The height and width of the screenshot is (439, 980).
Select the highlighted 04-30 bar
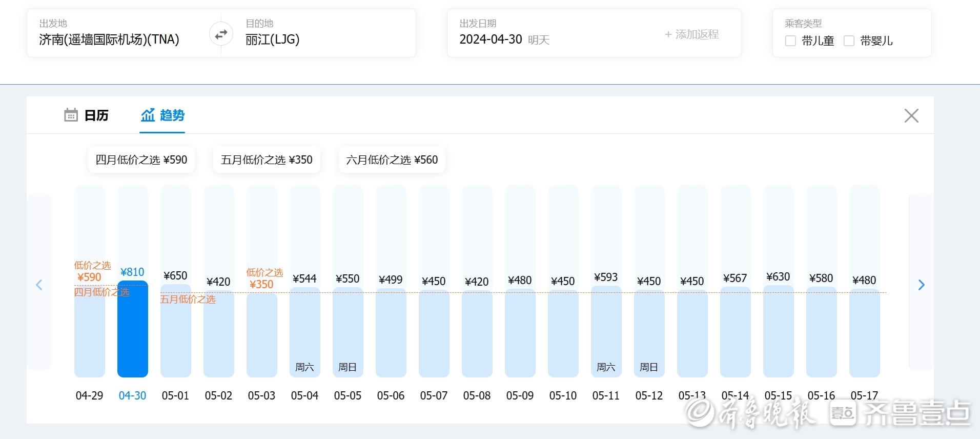(x=133, y=328)
